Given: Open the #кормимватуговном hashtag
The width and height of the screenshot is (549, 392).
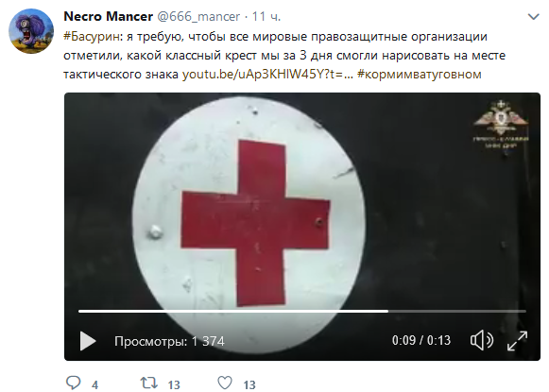Looking at the screenshot, I should (x=420, y=75).
